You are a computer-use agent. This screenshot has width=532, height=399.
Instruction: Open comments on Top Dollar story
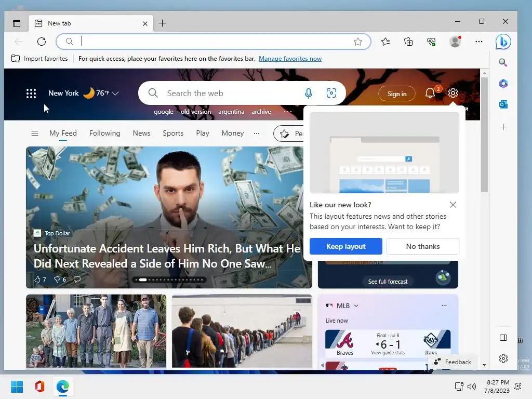tap(77, 279)
